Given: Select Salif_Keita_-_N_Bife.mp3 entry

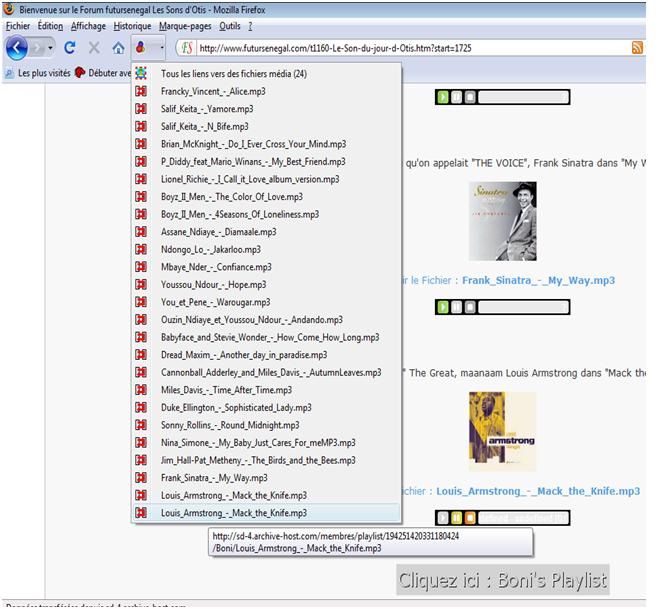Looking at the screenshot, I should coord(266,126).
